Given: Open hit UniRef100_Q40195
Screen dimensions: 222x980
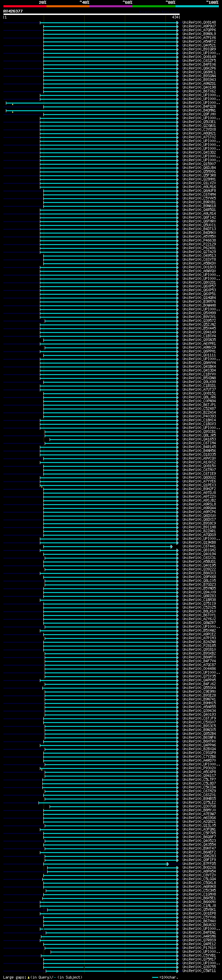Looking at the screenshot, I should click(x=199, y=565).
